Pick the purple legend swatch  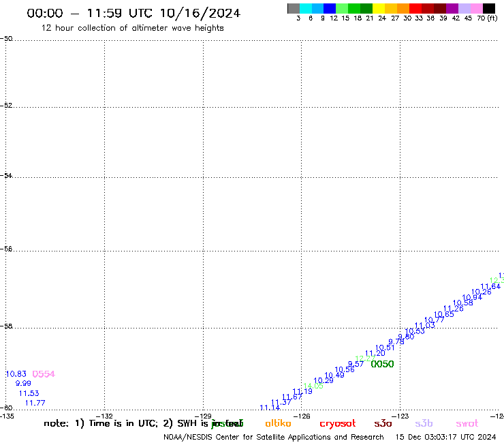[452, 8]
